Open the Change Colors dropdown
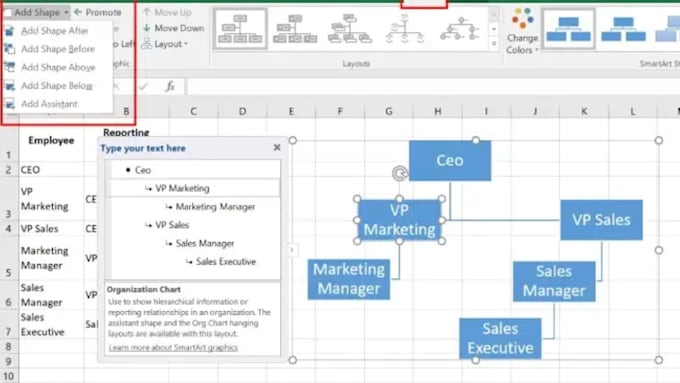 [x=522, y=31]
